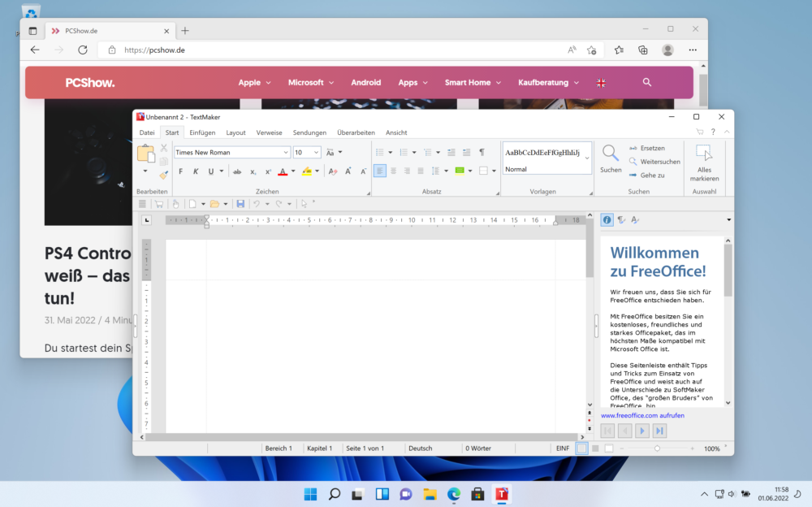The image size is (812, 507).
Task: Increase font size with the larger A icon
Action: point(348,171)
